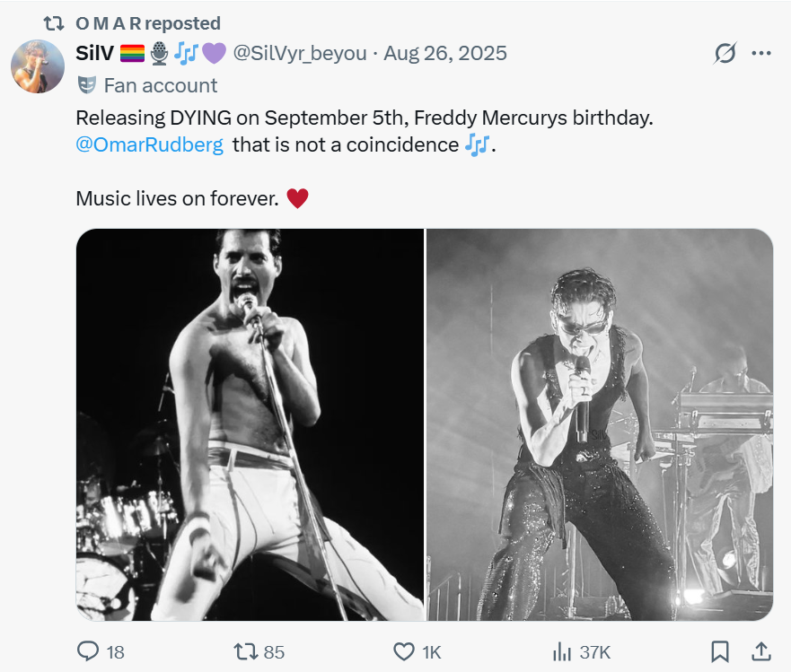Share the post via share icon
This screenshot has width=791, height=672.
pyautogui.click(x=760, y=651)
